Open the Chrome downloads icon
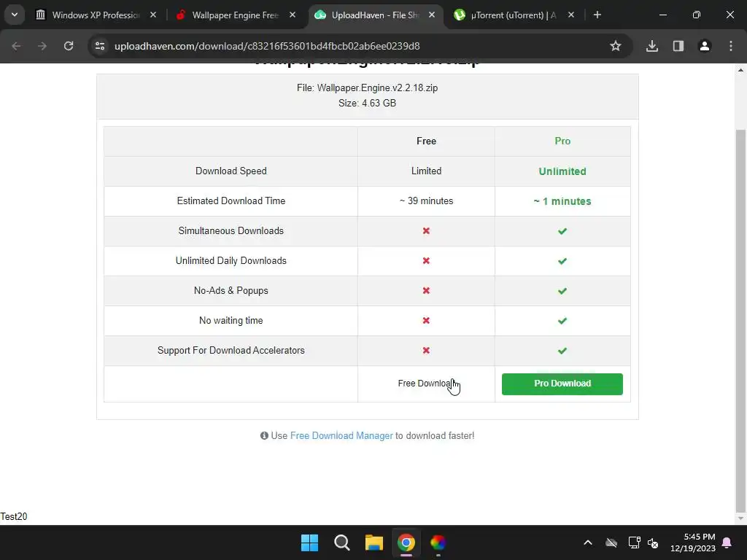The width and height of the screenshot is (747, 560). (652, 46)
